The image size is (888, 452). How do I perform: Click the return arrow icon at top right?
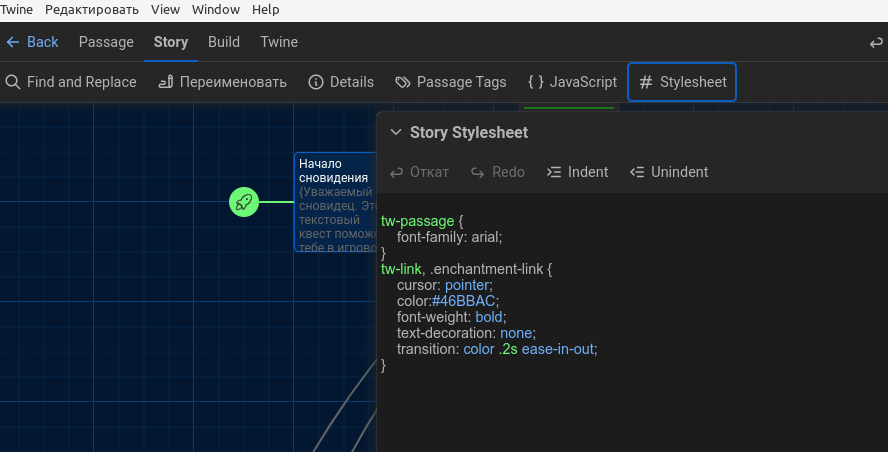876,42
